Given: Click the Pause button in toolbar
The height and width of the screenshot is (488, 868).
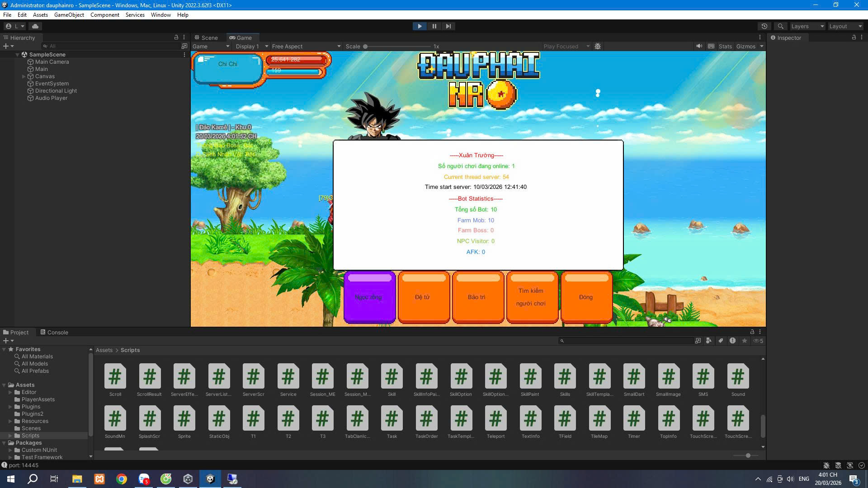Looking at the screenshot, I should coord(434,26).
